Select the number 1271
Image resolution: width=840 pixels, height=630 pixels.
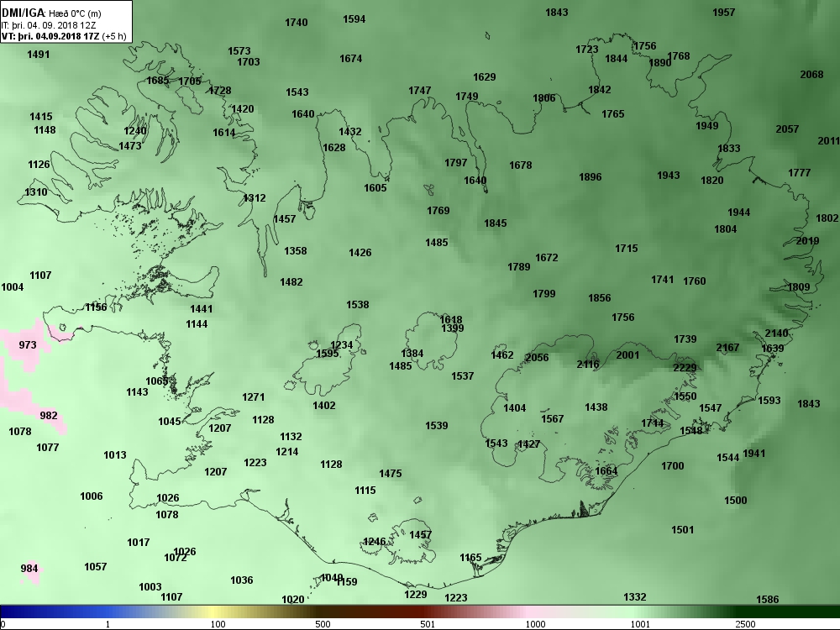tap(254, 397)
